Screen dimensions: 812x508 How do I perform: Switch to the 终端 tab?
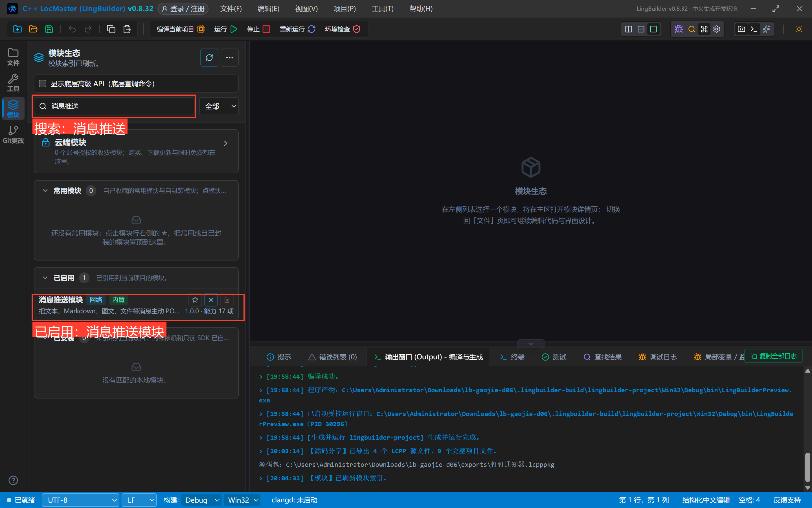pyautogui.click(x=512, y=357)
